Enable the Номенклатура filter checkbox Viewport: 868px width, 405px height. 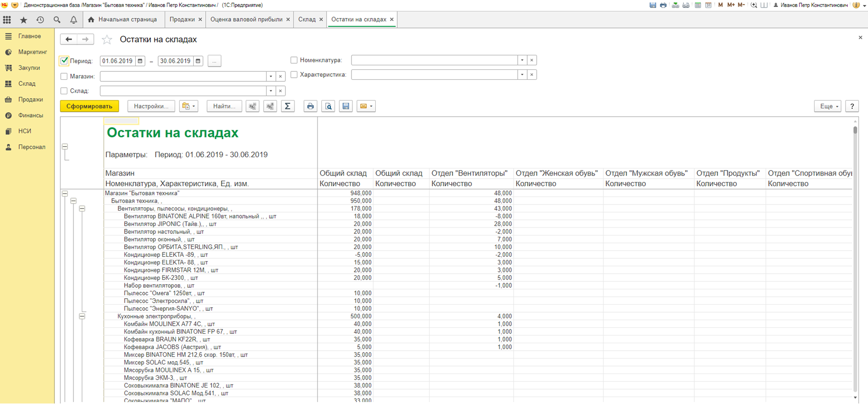click(294, 60)
